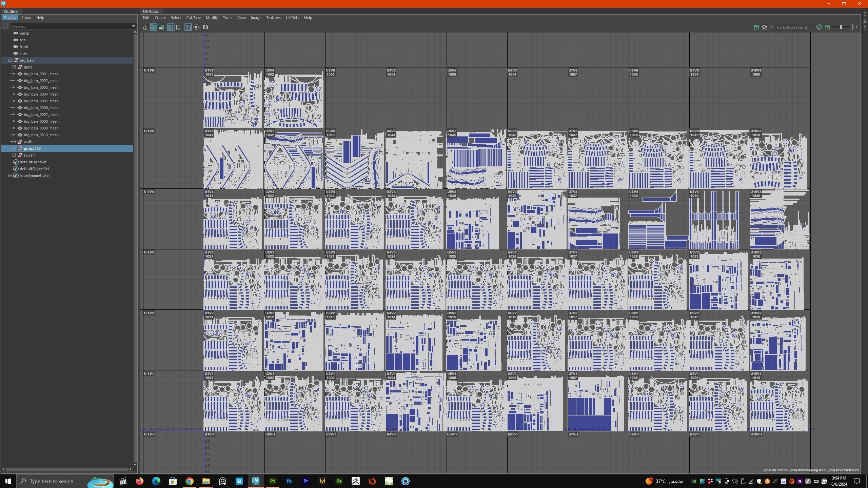Toggle shaded UV shells display icon

(154, 27)
